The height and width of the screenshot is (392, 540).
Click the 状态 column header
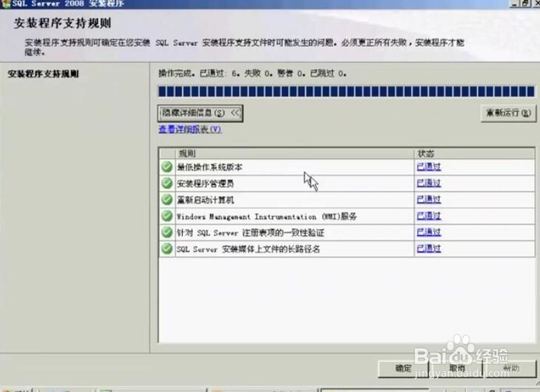coord(475,153)
